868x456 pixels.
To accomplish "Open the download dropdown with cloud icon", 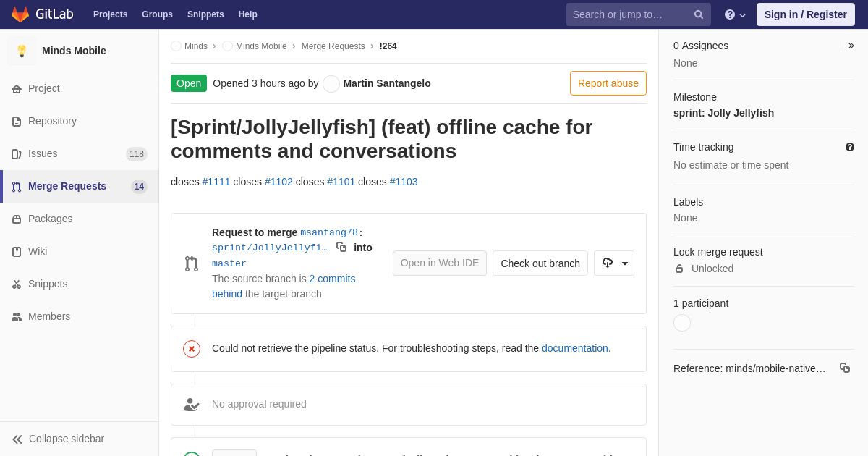I will pos(614,263).
